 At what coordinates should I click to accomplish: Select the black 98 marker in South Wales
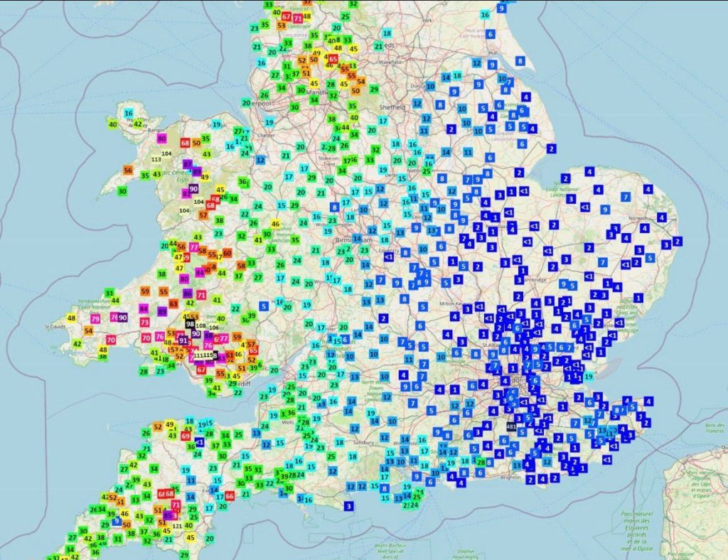[190, 323]
